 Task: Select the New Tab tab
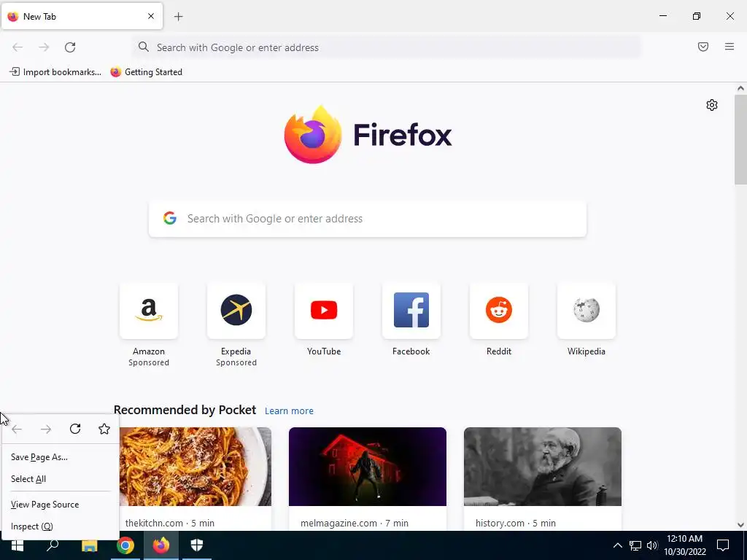82,17
